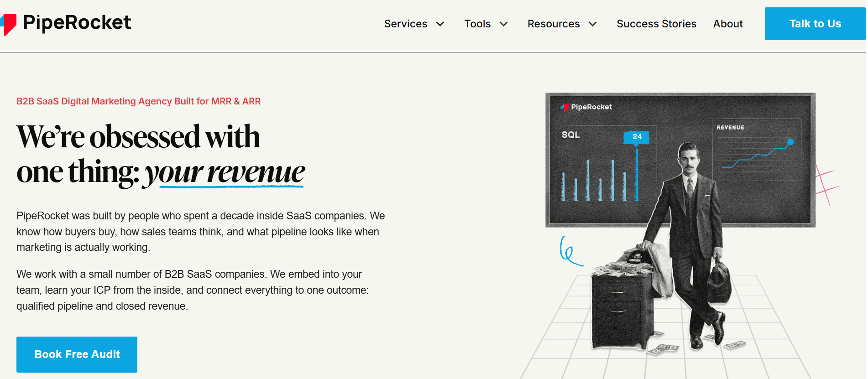Click the blue 24 chart label
Image resolution: width=868 pixels, height=379 pixels.
point(636,137)
